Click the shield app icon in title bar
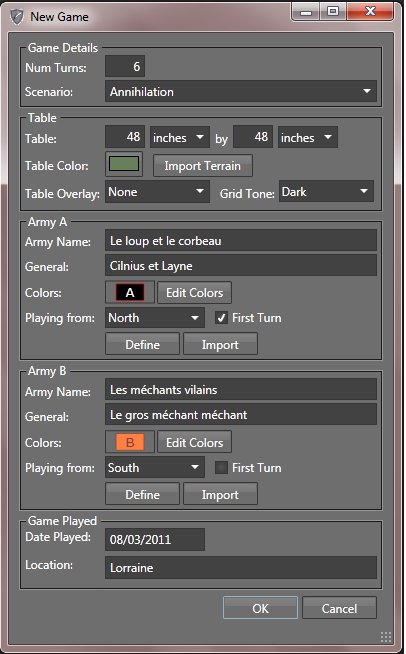This screenshot has width=406, height=654. pyautogui.click(x=16, y=17)
